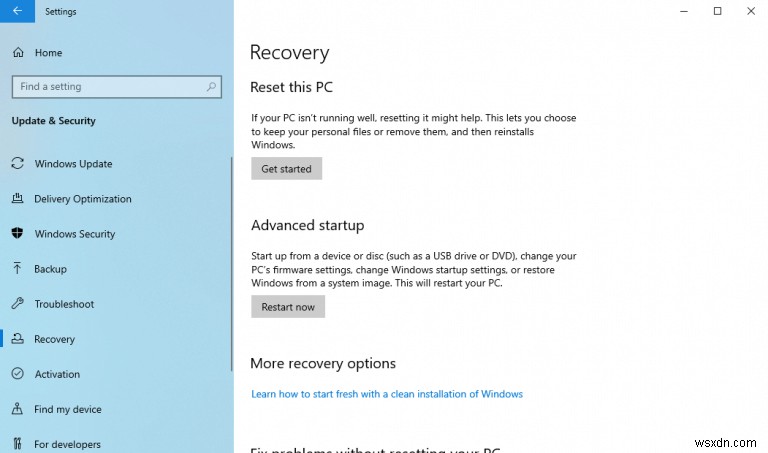The image size is (768, 453).
Task: Click Restart now under Advanced startup
Action: coord(288,307)
